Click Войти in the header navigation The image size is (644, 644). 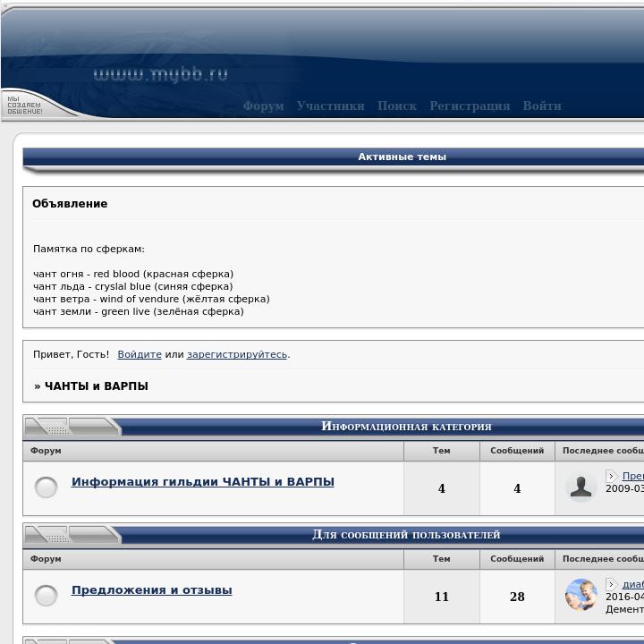pos(542,106)
